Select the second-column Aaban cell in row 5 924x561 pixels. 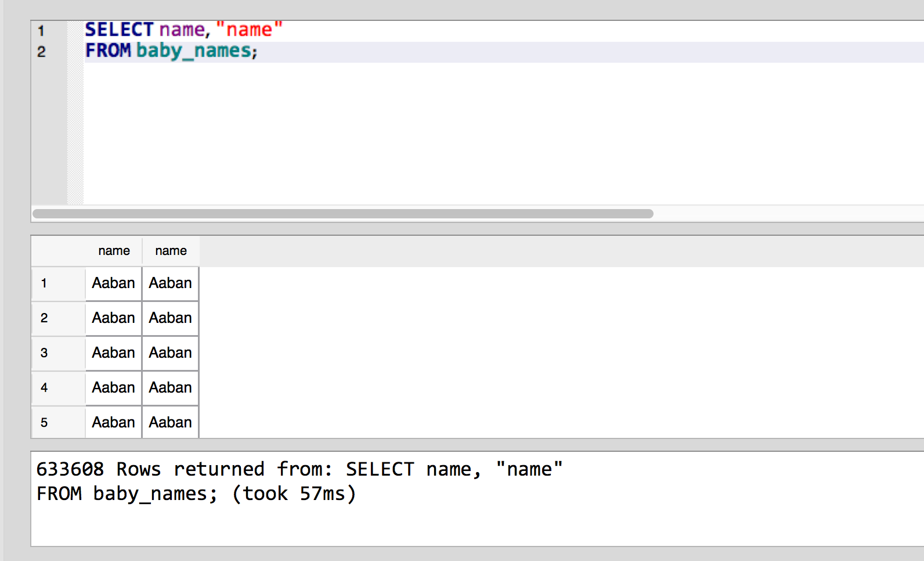(170, 422)
